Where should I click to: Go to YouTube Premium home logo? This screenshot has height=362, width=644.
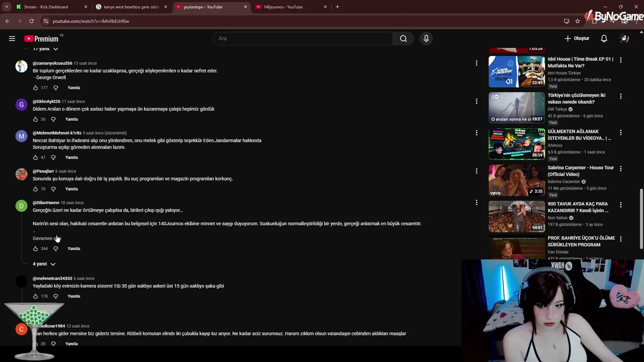(41, 39)
